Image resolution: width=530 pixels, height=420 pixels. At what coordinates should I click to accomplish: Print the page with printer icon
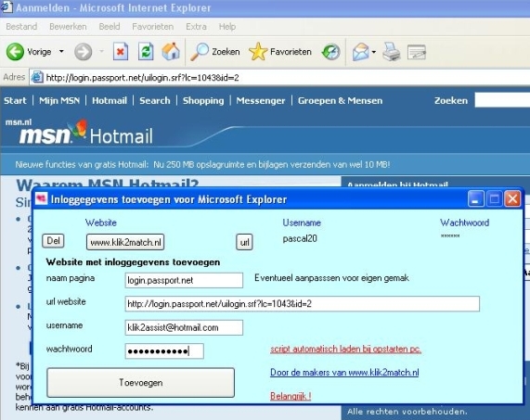click(x=392, y=52)
